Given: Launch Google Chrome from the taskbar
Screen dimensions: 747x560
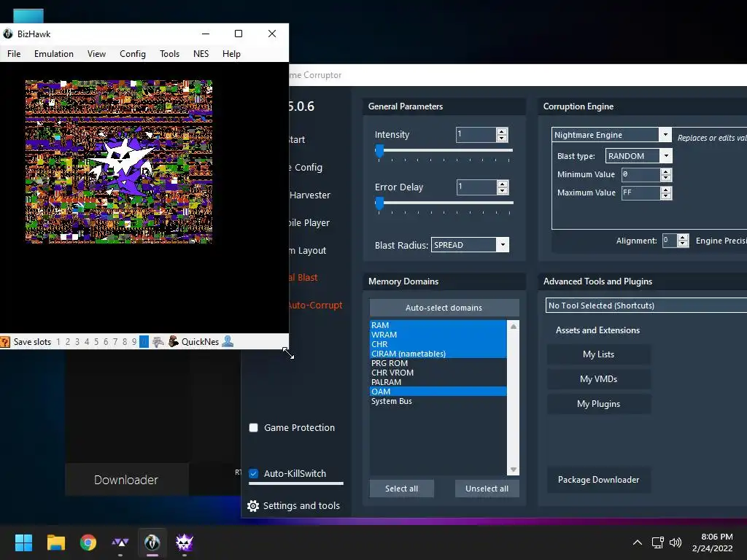Looking at the screenshot, I should click(x=88, y=542).
